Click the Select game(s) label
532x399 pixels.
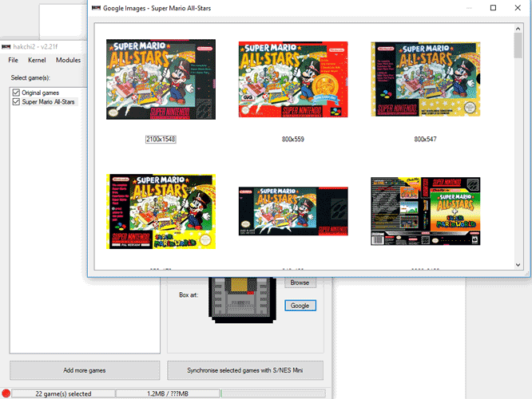30,77
